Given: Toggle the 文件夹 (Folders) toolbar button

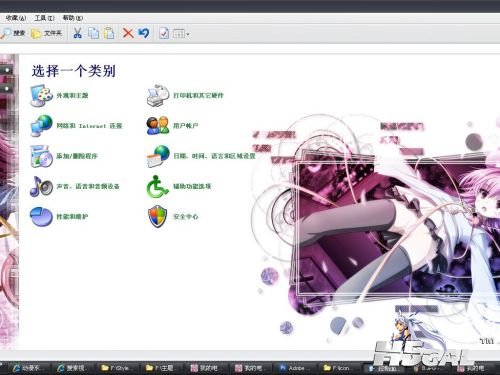Looking at the screenshot, I should 46,33.
